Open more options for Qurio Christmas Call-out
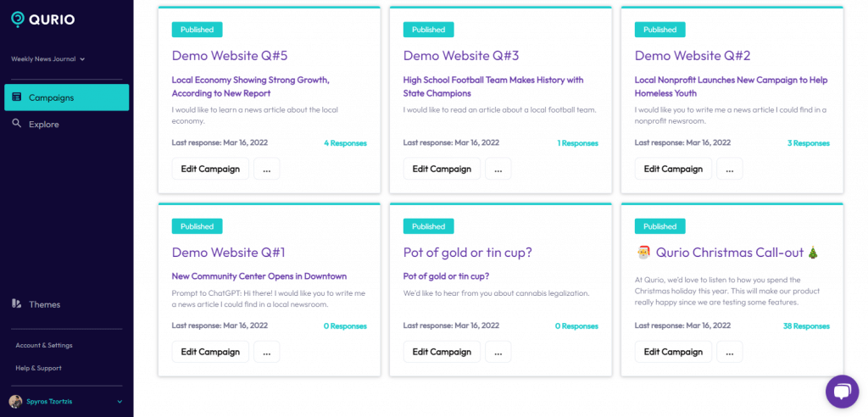868x417 pixels. pyautogui.click(x=730, y=352)
